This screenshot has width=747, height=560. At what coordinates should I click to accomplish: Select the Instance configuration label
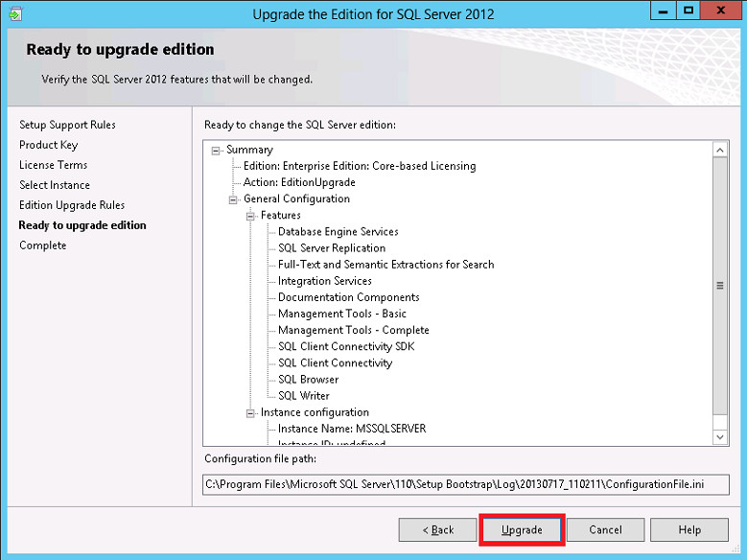click(x=315, y=412)
